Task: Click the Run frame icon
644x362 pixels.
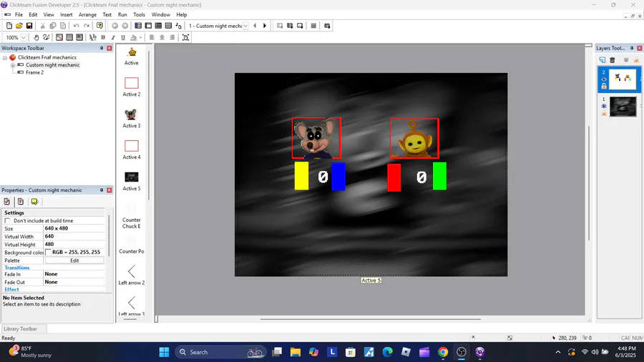Action: pyautogui.click(x=300, y=26)
